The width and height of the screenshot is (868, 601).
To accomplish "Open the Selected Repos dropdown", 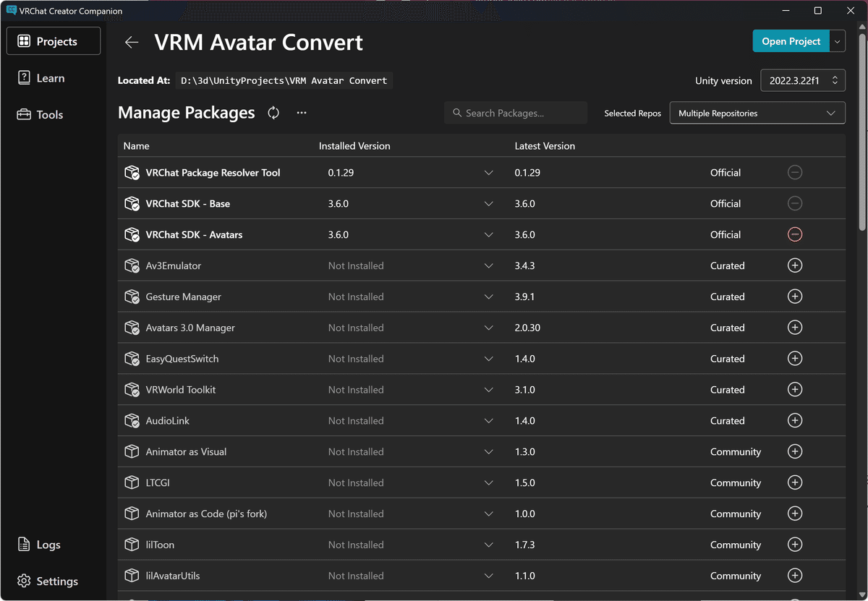I will (757, 113).
